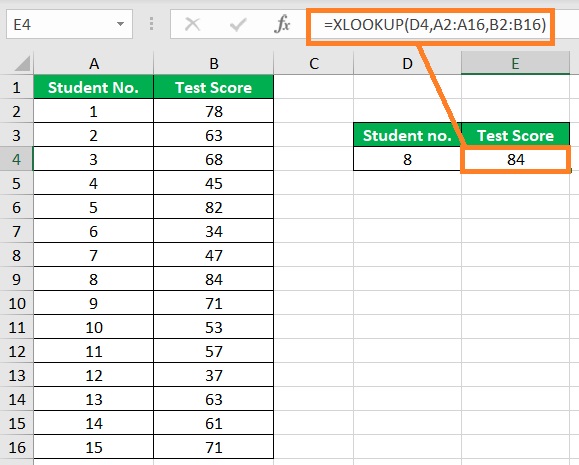Click cell E4 showing result 84
Viewport: 579px width, 465px height.
[515, 160]
